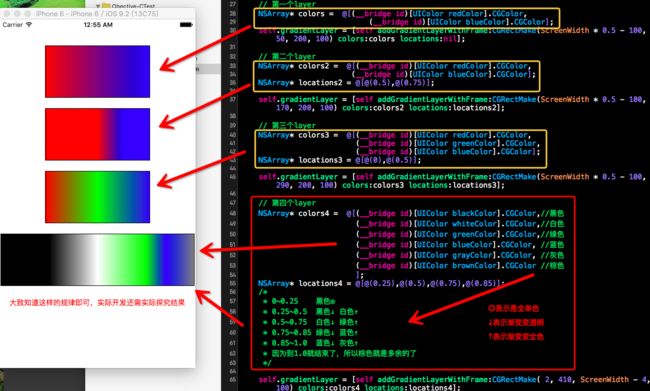Click the grayColor entry in colors4 array
This screenshot has width=650, height=391.
click(460, 255)
